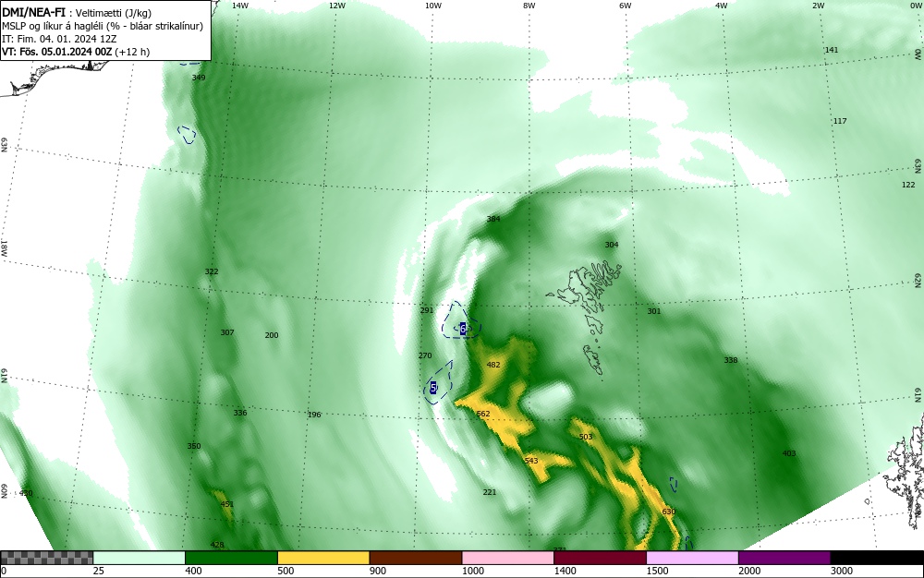The width and height of the screenshot is (924, 578).
Task: Click the map value 117
Action: (840, 121)
